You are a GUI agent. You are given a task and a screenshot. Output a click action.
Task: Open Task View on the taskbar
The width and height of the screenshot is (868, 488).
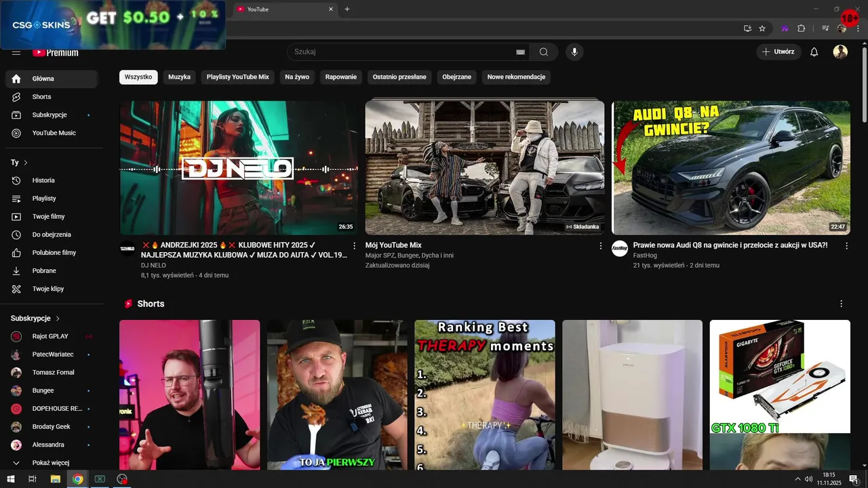(x=33, y=479)
